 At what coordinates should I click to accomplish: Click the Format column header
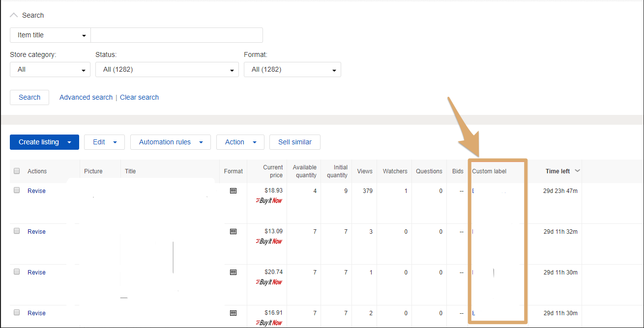point(234,171)
